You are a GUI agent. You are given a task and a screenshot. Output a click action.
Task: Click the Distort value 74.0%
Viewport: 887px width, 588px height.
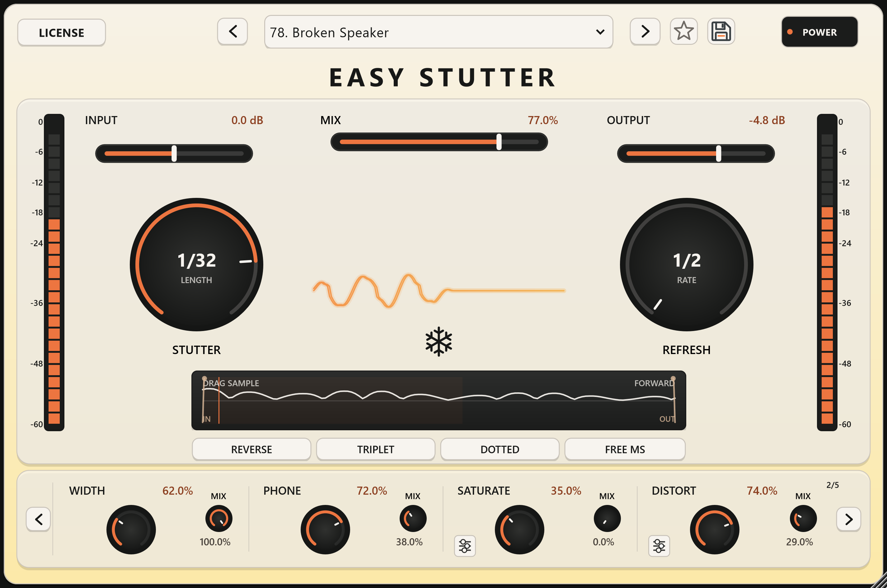pyautogui.click(x=762, y=491)
